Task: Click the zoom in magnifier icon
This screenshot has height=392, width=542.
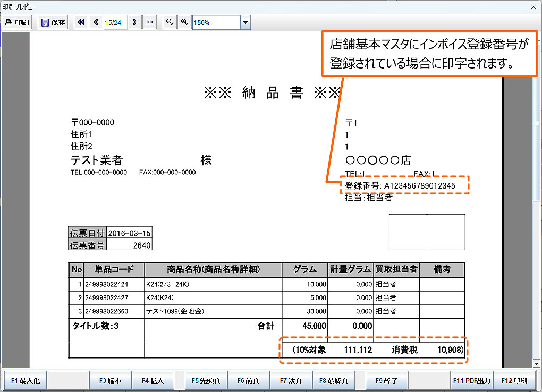Action: point(184,22)
